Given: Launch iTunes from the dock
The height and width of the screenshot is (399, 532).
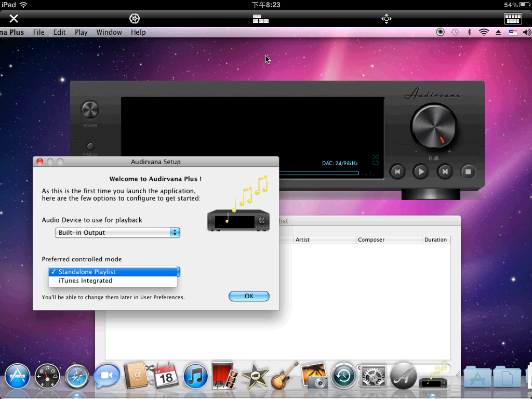Looking at the screenshot, I should 195,376.
